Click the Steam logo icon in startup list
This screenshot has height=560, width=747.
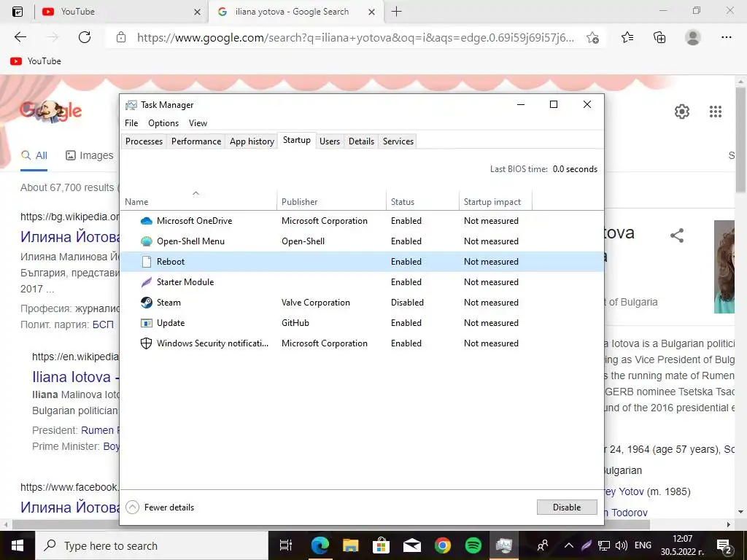pyautogui.click(x=147, y=303)
